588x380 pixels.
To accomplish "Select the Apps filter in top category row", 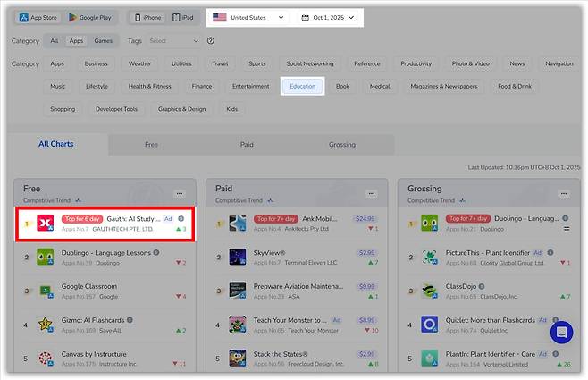I will [x=76, y=41].
